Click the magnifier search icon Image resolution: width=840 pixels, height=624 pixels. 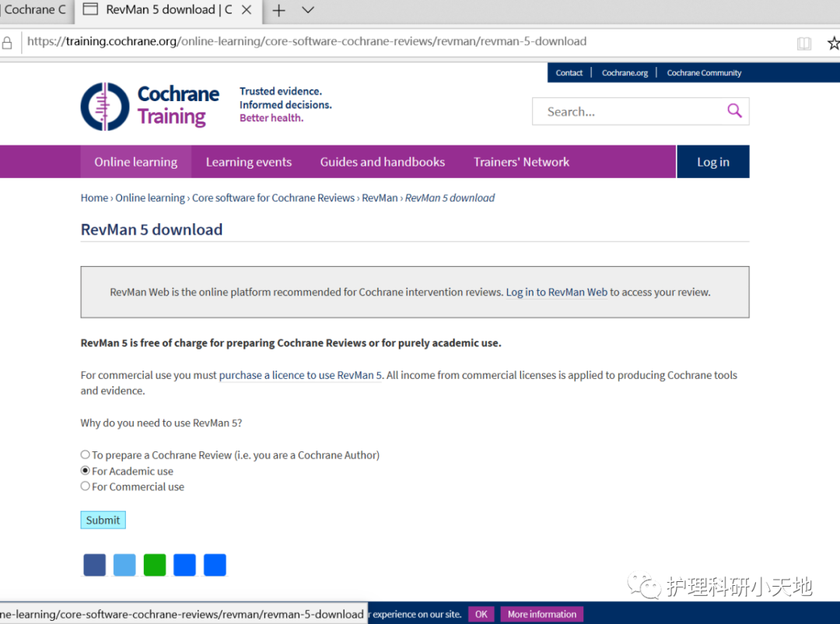734,111
